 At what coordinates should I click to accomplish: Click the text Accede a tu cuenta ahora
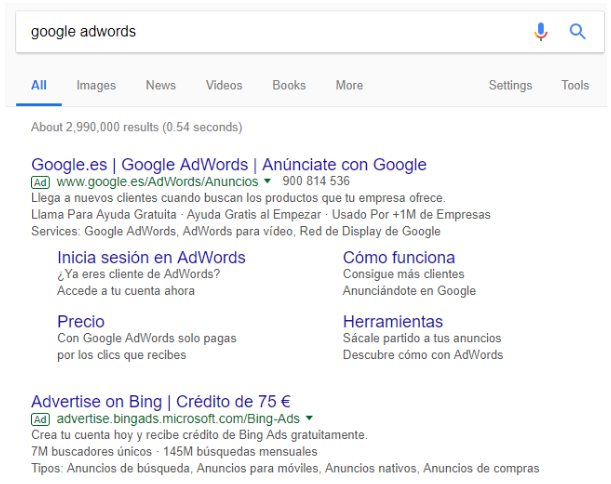click(126, 291)
